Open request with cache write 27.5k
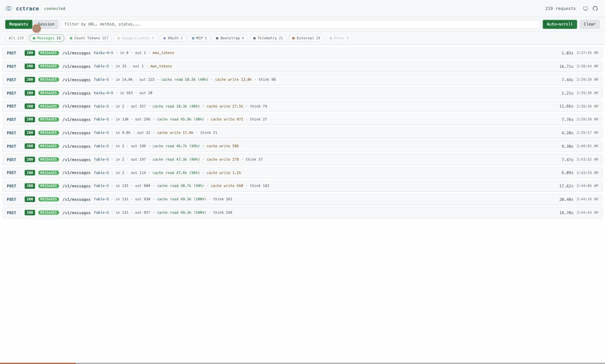Image resolution: width=605 pixels, height=364 pixels. [x=302, y=106]
